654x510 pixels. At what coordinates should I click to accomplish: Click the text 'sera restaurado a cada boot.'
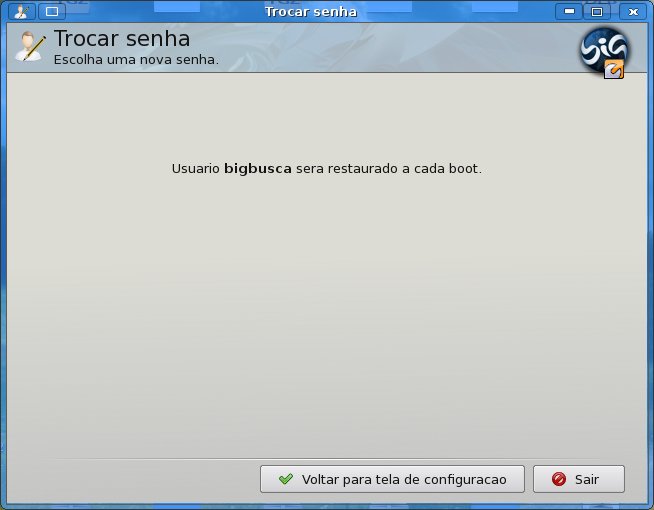tap(389, 169)
